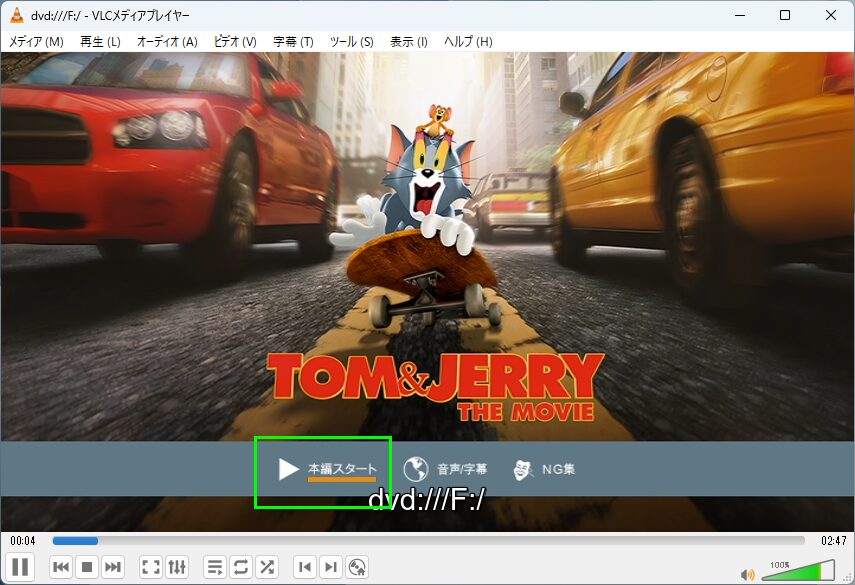Open the メディア (M) menu
Viewport: 855px width, 585px height.
pyautogui.click(x=36, y=41)
